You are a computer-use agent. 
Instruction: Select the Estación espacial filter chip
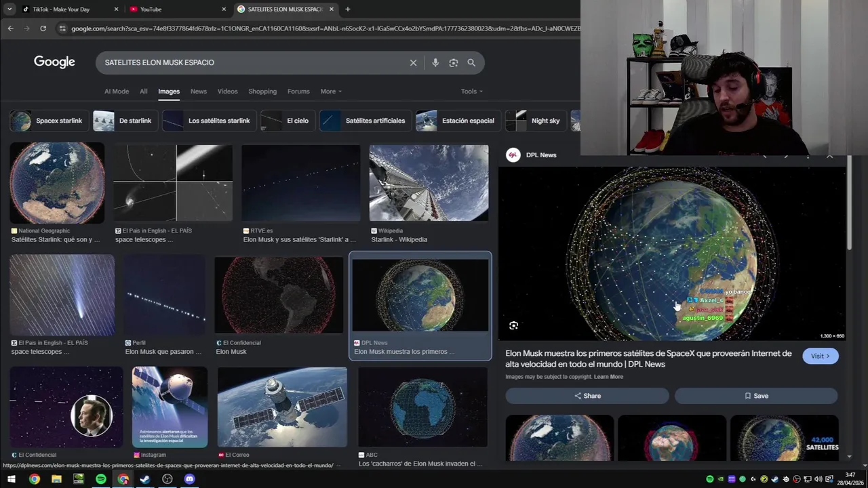coord(458,121)
